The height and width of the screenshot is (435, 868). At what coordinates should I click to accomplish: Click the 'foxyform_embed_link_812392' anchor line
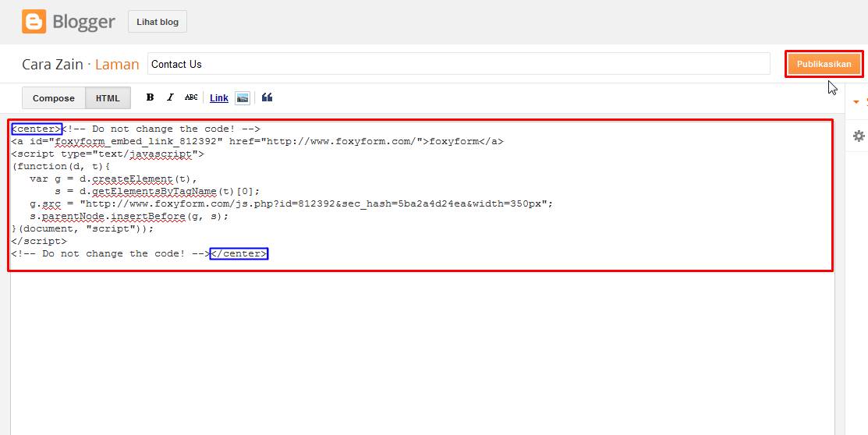point(257,141)
